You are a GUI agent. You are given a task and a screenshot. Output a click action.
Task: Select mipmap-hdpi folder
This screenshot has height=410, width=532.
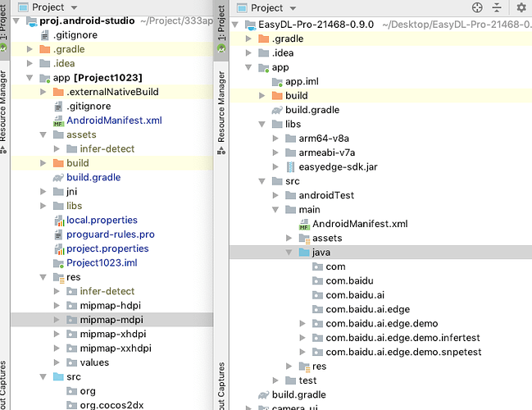[111, 306]
